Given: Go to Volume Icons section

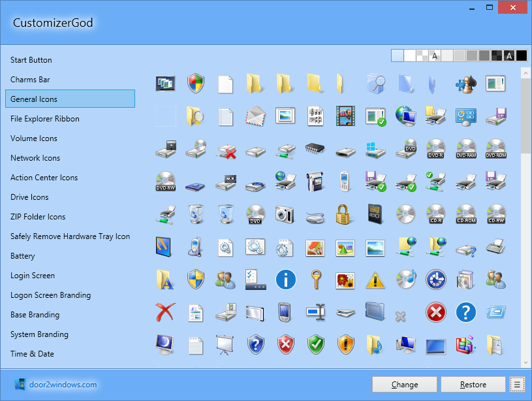Looking at the screenshot, I should [x=34, y=138].
